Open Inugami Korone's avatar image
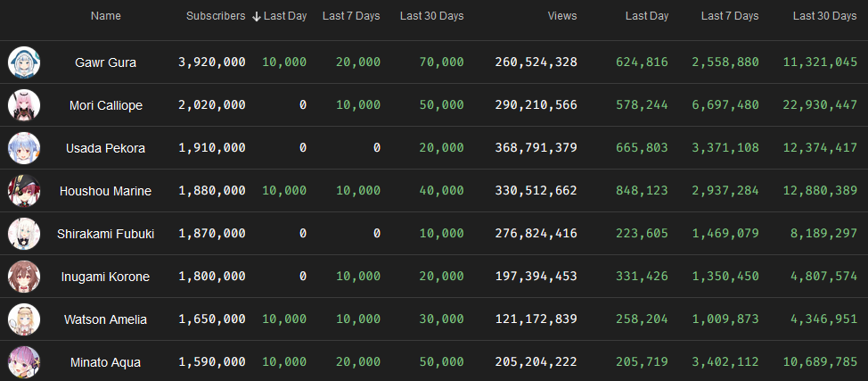Viewport: 868px width, 381px height. coord(24,277)
